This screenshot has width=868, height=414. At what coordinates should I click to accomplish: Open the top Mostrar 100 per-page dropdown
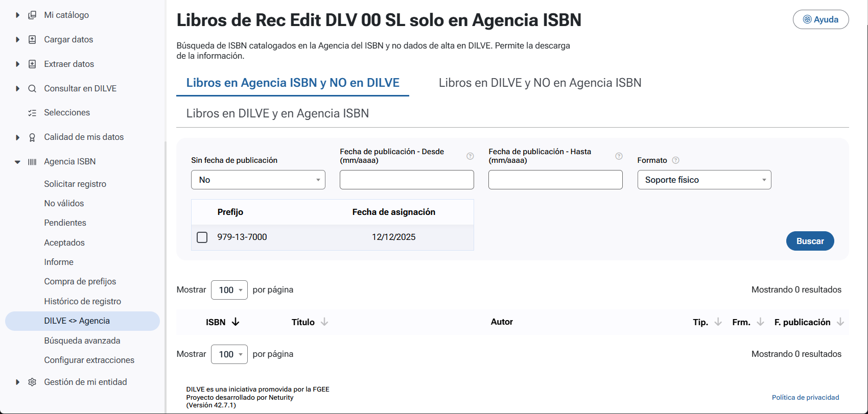[229, 290]
